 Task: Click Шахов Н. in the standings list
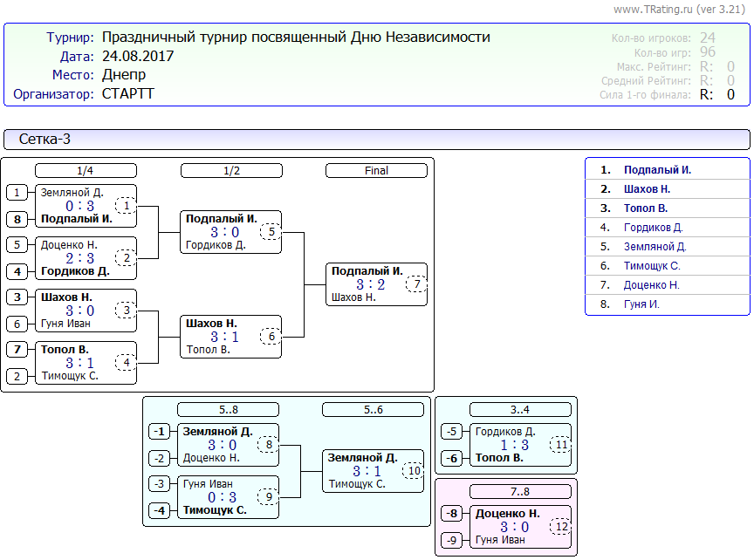[647, 189]
